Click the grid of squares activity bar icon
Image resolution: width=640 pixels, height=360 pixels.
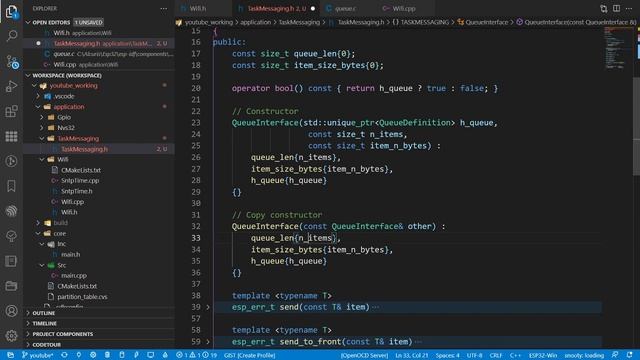tap(11, 136)
